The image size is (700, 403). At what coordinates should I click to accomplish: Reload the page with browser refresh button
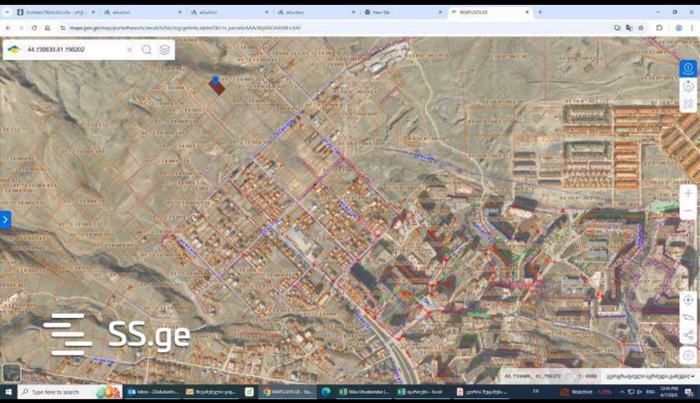pyautogui.click(x=34, y=28)
